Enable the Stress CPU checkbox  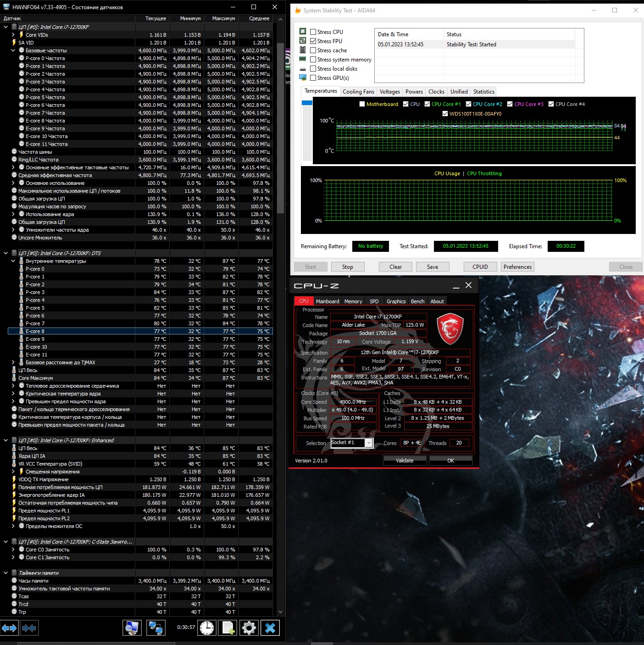click(x=313, y=32)
